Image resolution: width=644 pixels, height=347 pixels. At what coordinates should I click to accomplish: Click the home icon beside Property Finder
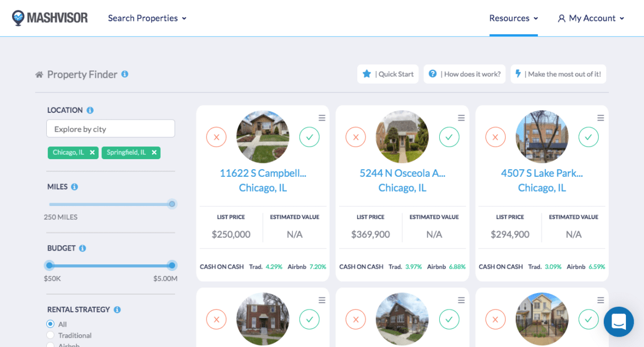38,74
